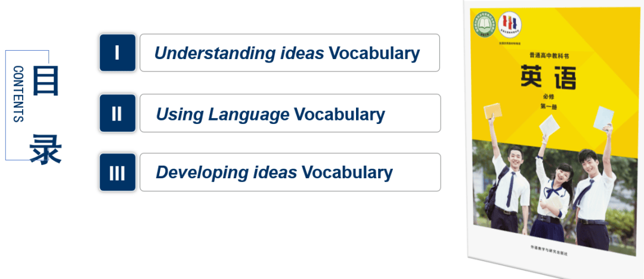Open Developing ideas Vocabulary section
Image resolution: width=644 pixels, height=279 pixels.
(290, 172)
